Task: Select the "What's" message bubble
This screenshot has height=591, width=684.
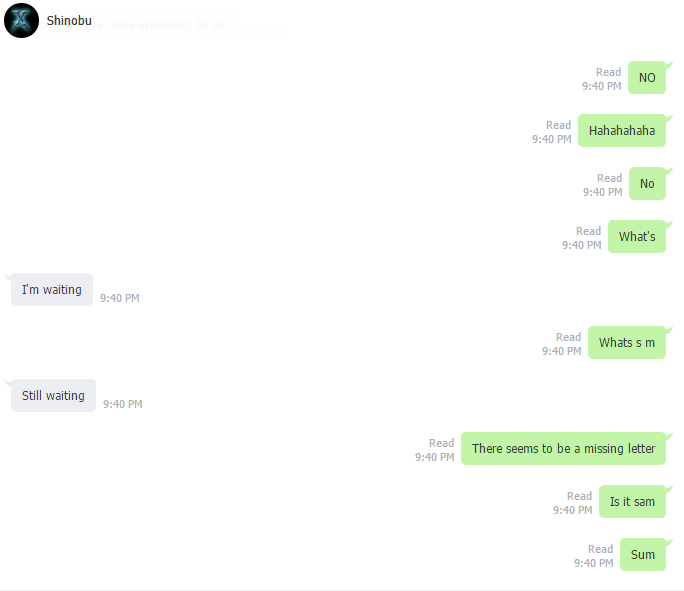Action: coord(637,236)
